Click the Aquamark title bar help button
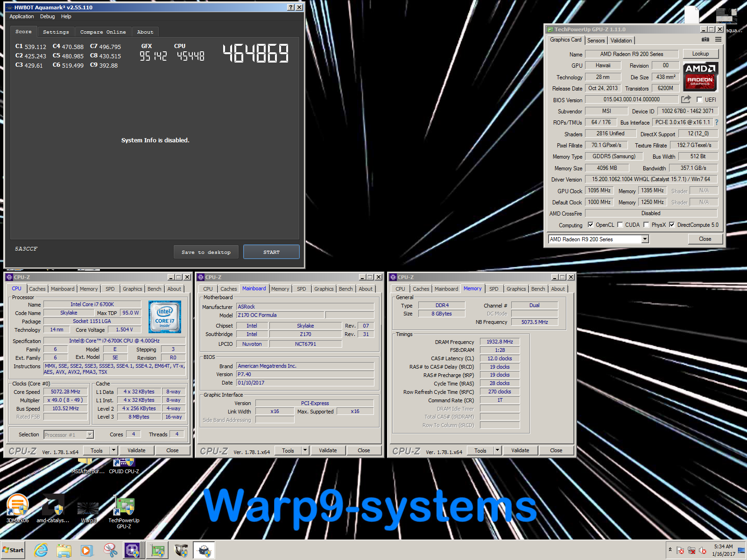The width and height of the screenshot is (747, 560). [x=291, y=7]
